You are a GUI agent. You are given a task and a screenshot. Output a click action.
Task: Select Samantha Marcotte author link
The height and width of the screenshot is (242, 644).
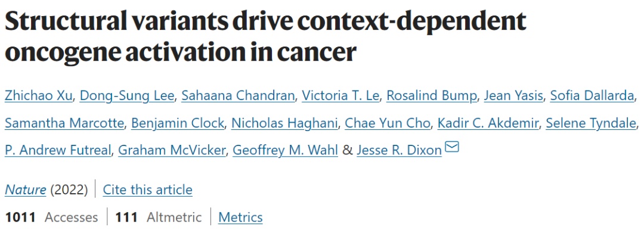click(64, 123)
